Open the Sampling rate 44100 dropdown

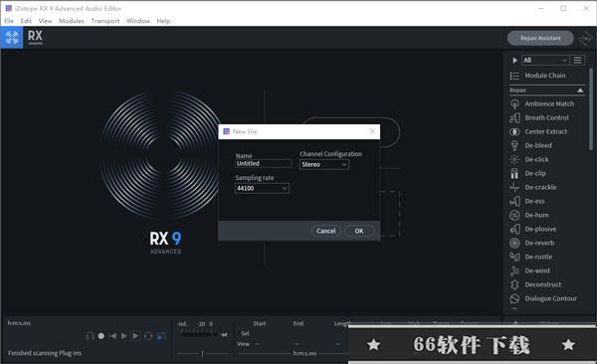262,188
